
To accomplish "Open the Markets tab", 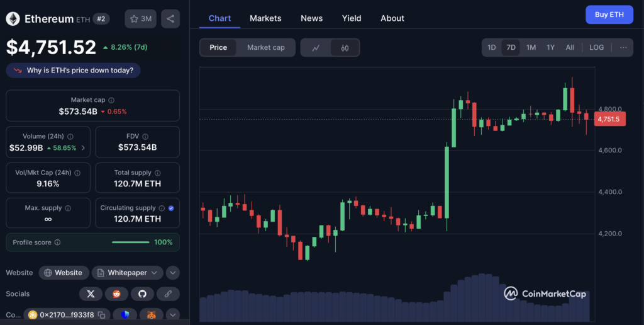I will (265, 18).
